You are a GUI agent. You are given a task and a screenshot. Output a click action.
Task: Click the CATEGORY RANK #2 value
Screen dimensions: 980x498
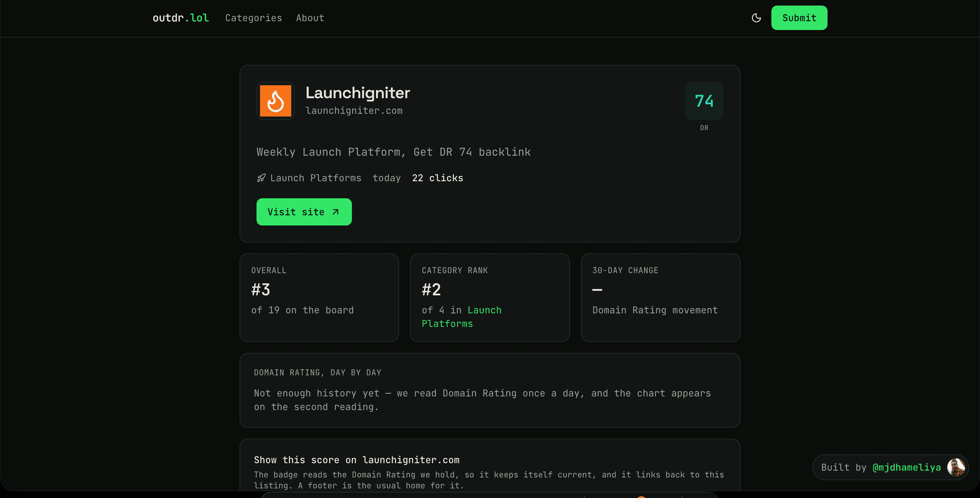[x=431, y=290]
